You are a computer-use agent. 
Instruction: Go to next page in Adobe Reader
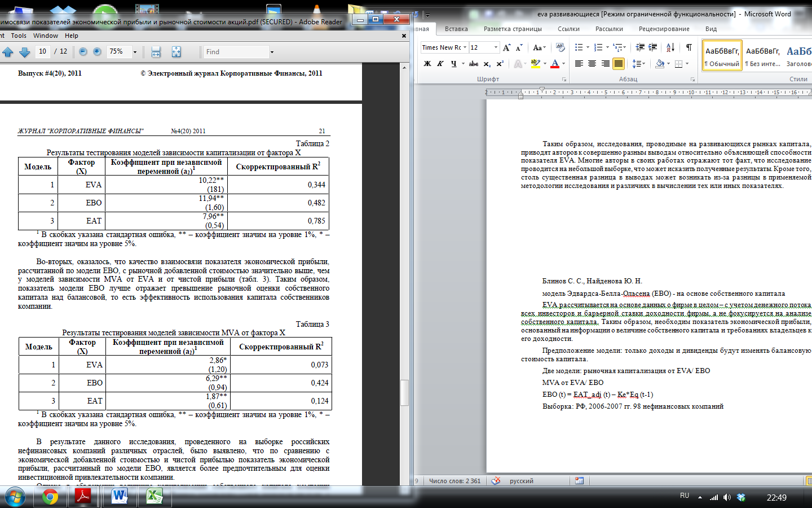pos(25,52)
